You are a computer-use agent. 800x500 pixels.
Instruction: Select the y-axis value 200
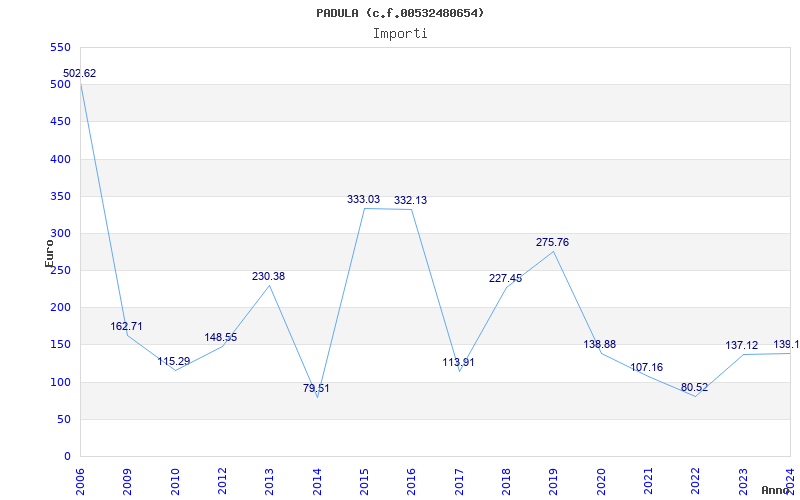pyautogui.click(x=60, y=308)
